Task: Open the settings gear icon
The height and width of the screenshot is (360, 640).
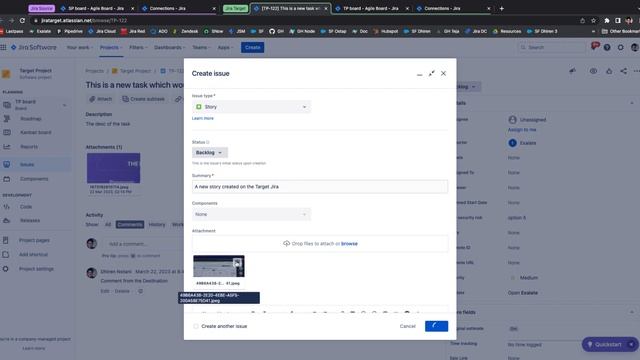Action: pyautogui.click(x=620, y=47)
